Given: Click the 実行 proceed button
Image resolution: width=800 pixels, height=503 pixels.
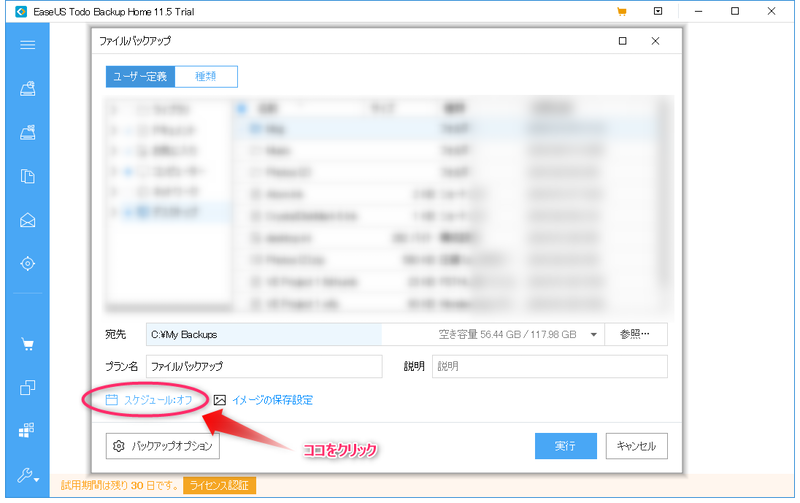Looking at the screenshot, I should [x=566, y=446].
